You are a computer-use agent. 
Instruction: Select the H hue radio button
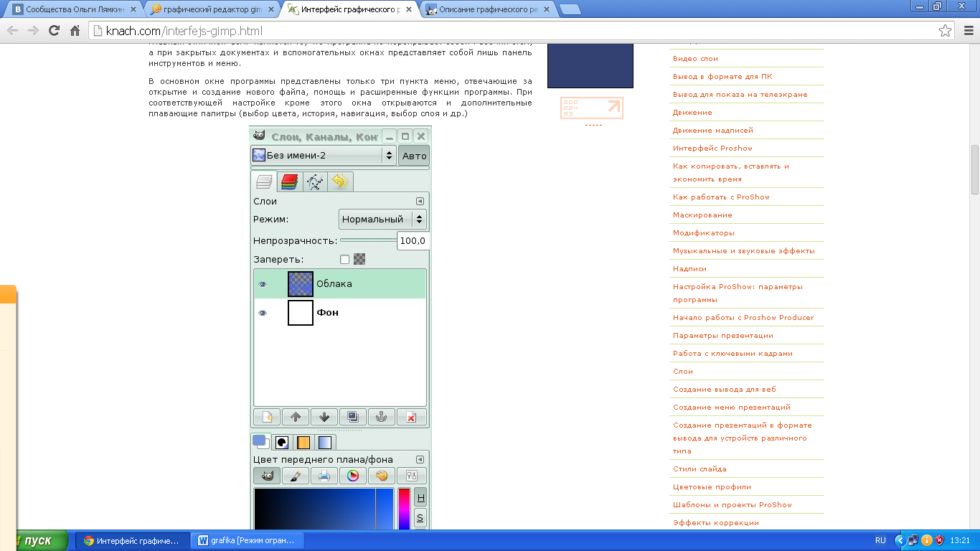tap(420, 497)
